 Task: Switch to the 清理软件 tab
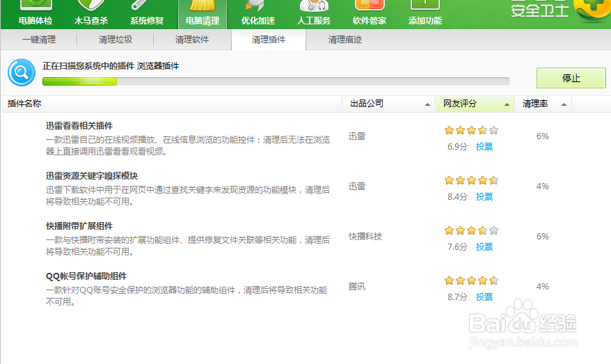[x=191, y=40]
